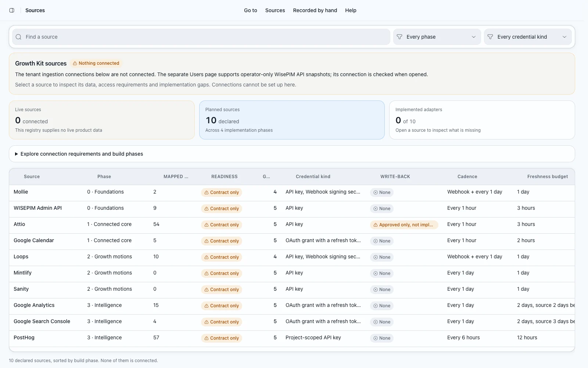Viewport: 588px width, 368px height.
Task: Click Sanity's Contract only readiness badge
Action: coord(222,290)
